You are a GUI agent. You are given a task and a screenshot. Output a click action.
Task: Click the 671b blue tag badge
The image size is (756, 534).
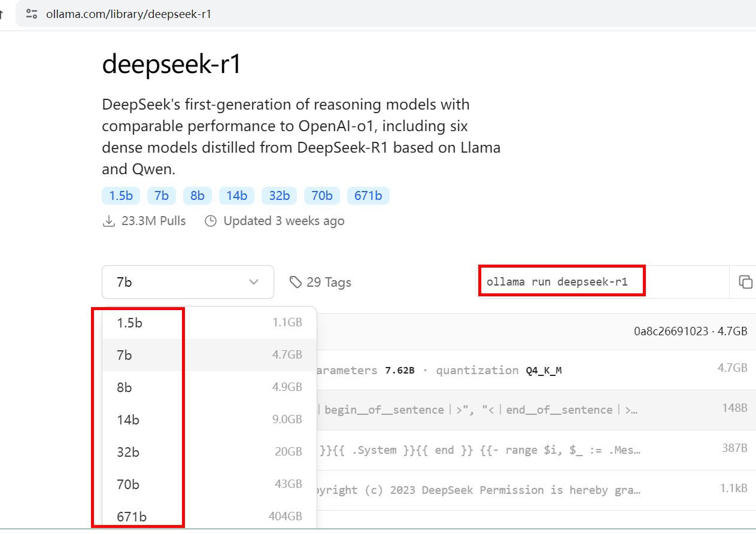tap(368, 196)
